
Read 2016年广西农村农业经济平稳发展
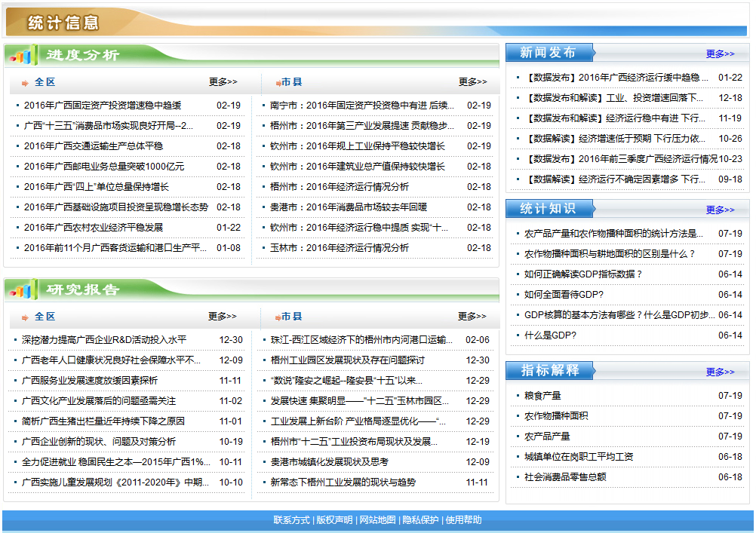point(94,227)
